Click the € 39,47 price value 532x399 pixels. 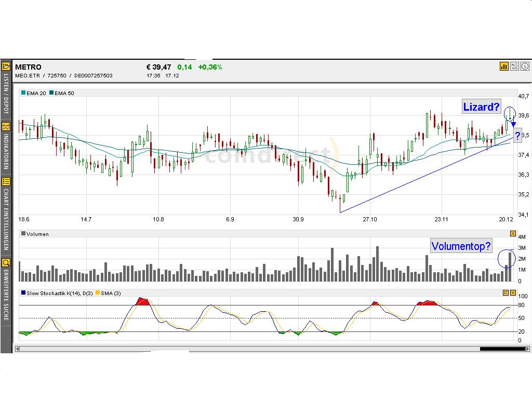tap(158, 67)
